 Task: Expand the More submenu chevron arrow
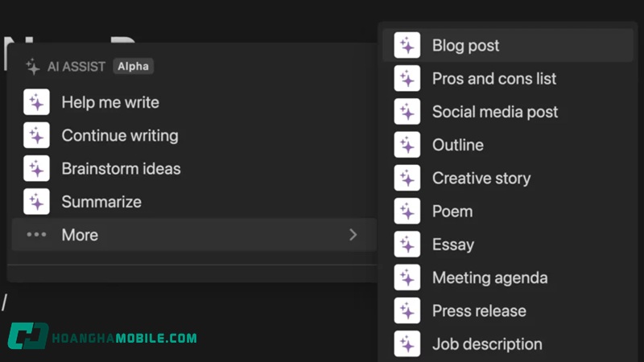tap(353, 235)
